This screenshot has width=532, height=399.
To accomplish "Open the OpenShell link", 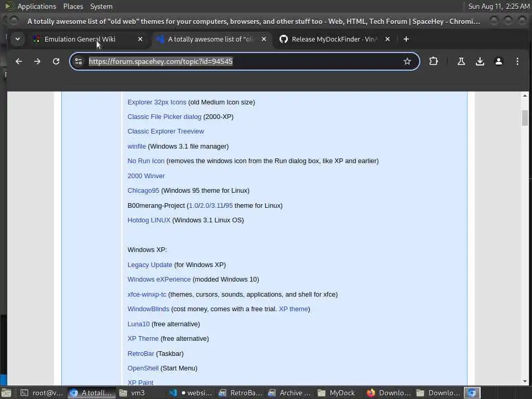I will click(x=143, y=368).
